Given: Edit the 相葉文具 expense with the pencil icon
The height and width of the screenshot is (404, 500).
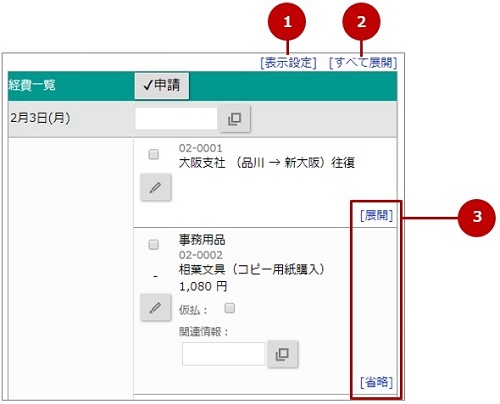Looking at the screenshot, I should pos(156,307).
